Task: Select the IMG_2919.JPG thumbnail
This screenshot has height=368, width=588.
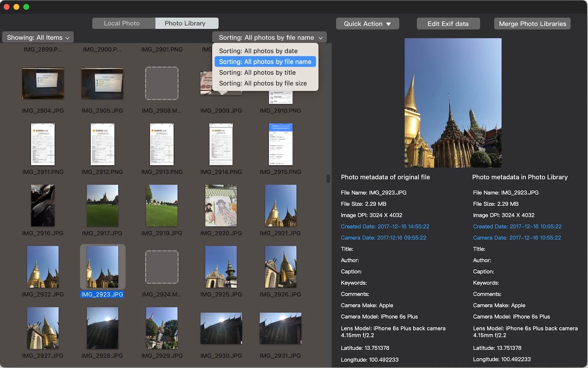Action: click(x=162, y=206)
